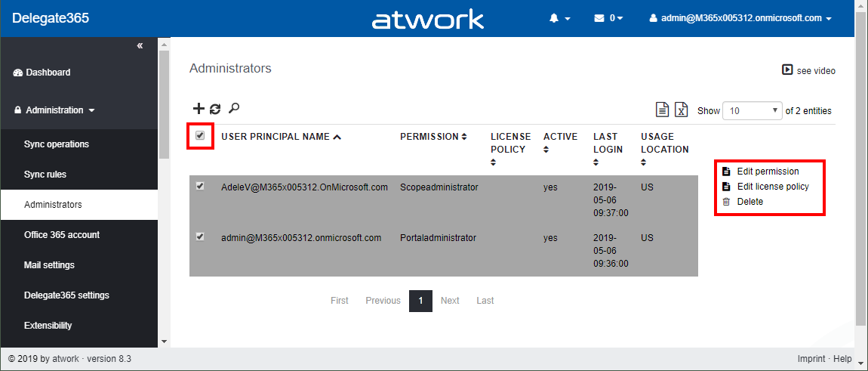This screenshot has width=868, height=371.
Task: Open the Show entries count dropdown
Action: tap(753, 110)
